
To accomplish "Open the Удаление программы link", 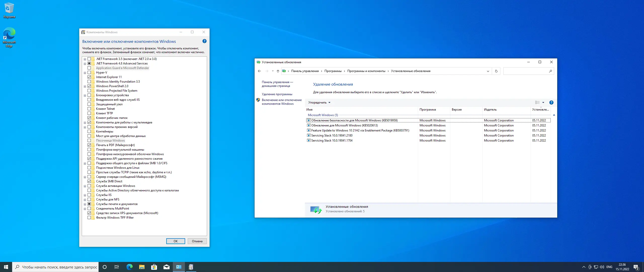I will 277,94.
